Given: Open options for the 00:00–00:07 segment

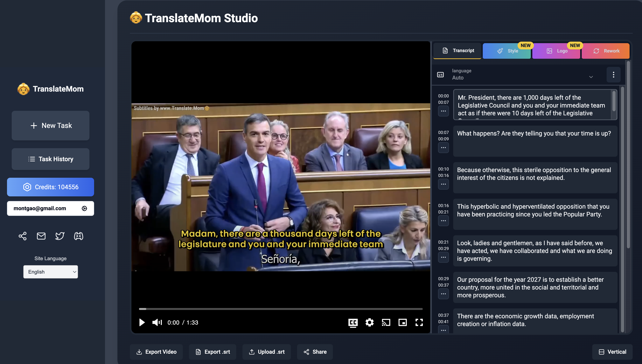Looking at the screenshot, I should point(443,111).
